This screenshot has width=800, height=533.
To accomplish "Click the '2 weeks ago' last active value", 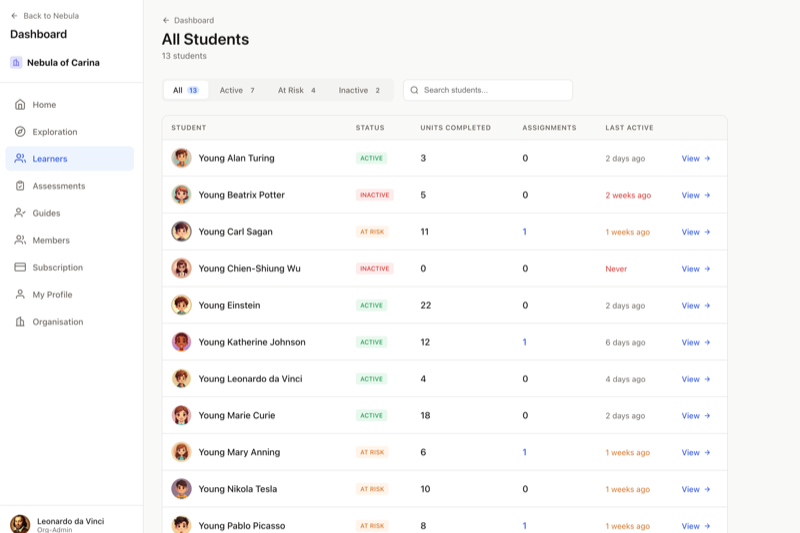I will pyautogui.click(x=628, y=195).
